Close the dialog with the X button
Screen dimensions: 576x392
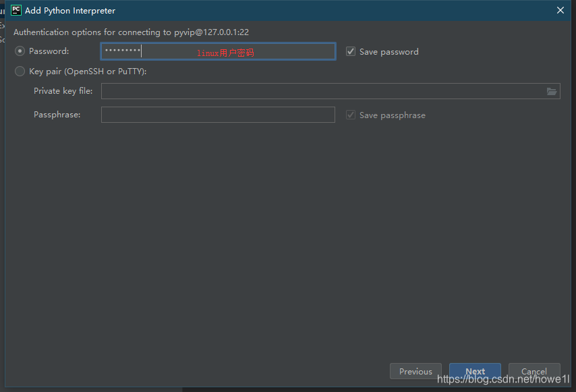pyautogui.click(x=560, y=10)
